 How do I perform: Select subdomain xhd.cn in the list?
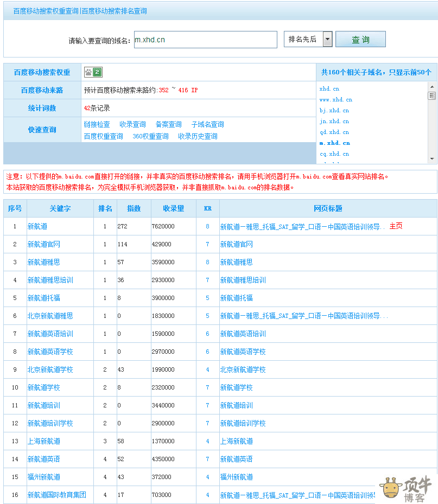click(x=329, y=89)
